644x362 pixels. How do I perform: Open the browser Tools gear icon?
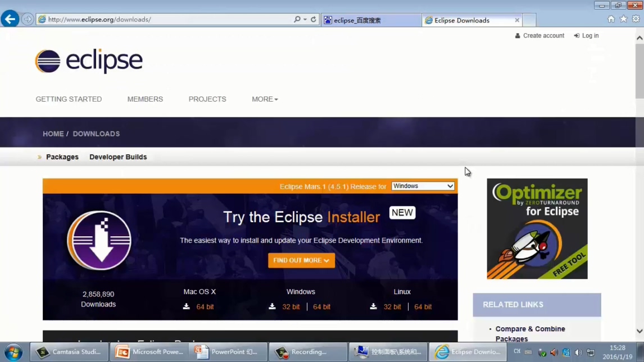pos(636,19)
